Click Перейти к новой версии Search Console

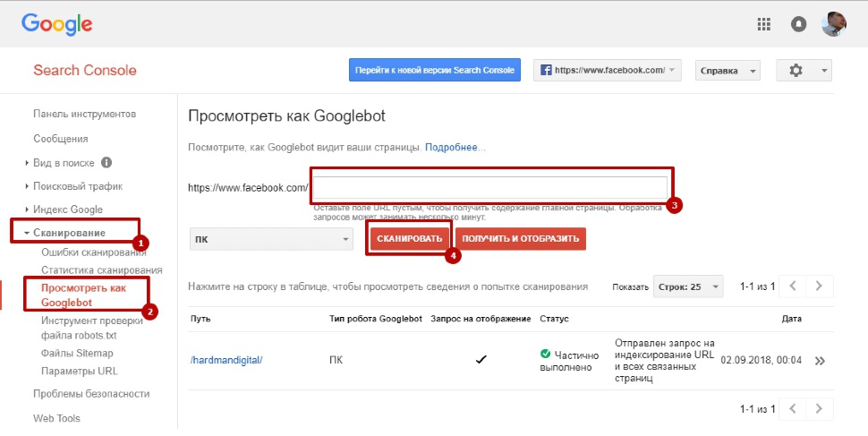pos(435,71)
